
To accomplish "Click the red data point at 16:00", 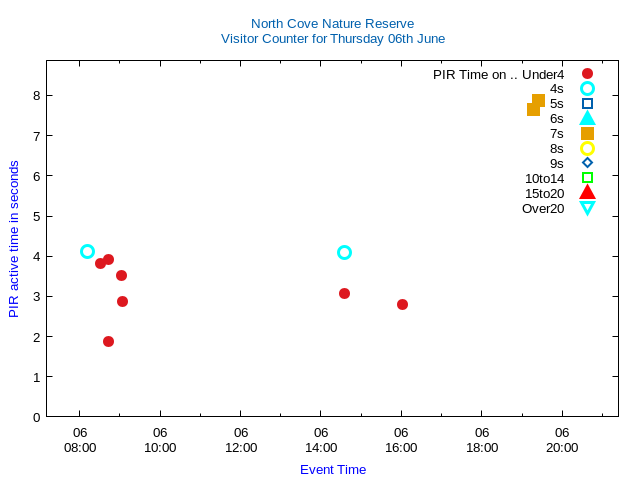I will tap(402, 304).
